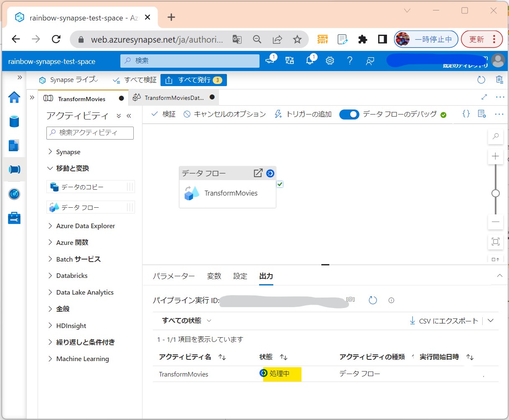
Task: Expand the left hub navigation bar
Action: 20,77
